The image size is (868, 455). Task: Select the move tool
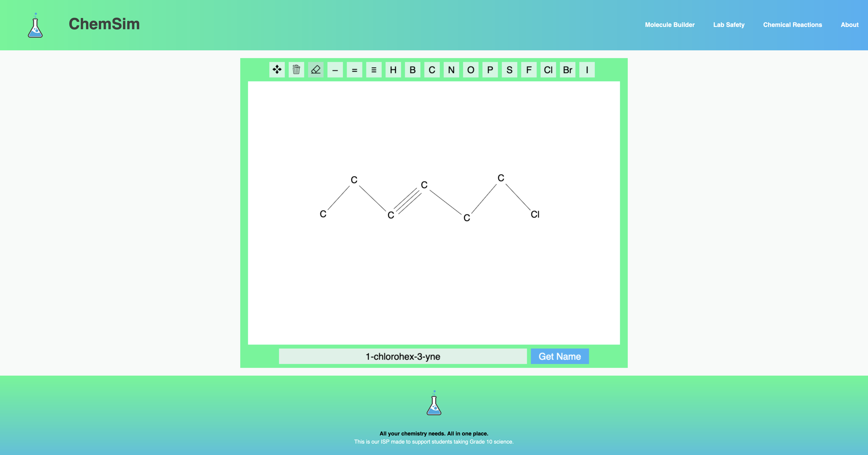coord(277,69)
